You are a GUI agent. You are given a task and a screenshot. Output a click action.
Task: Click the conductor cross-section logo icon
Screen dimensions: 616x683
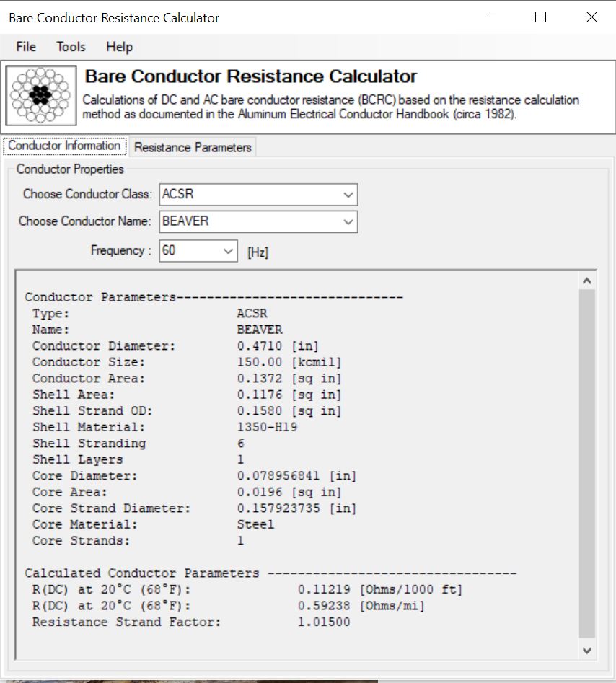(42, 95)
